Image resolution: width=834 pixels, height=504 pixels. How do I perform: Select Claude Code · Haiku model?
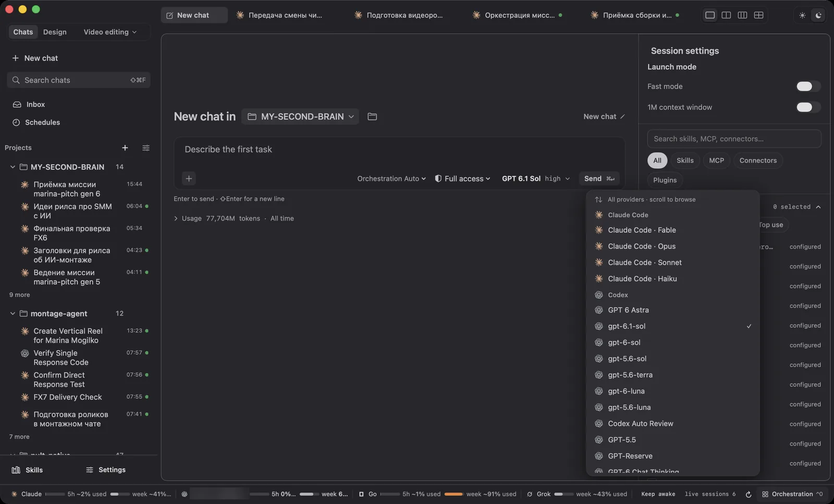pos(672,279)
